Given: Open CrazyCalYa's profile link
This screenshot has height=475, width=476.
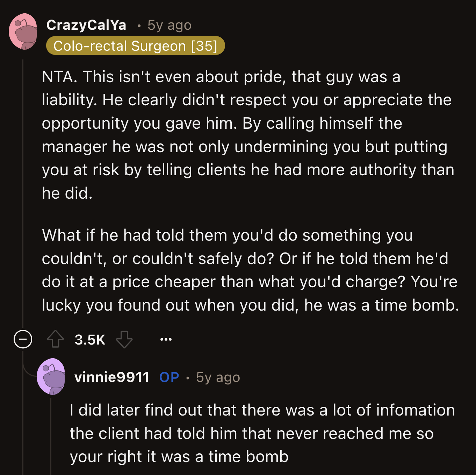Looking at the screenshot, I should click(86, 25).
